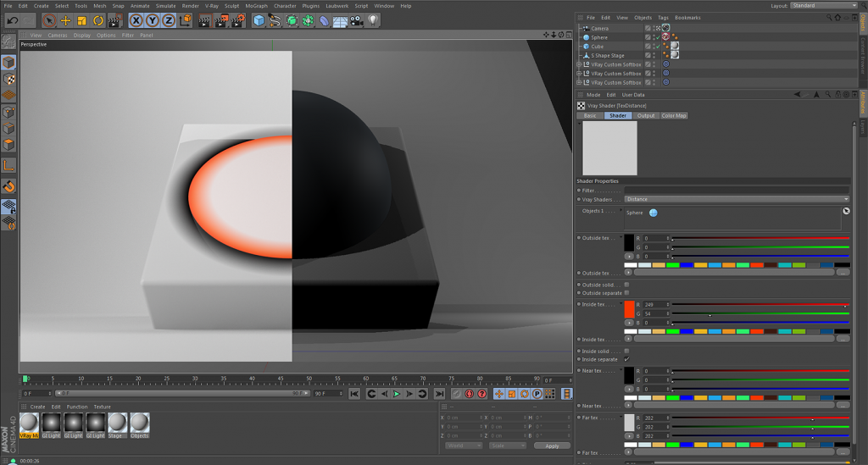Select the Sphere object in Object Manager
Image resolution: width=868 pixels, height=465 pixels.
pos(599,37)
